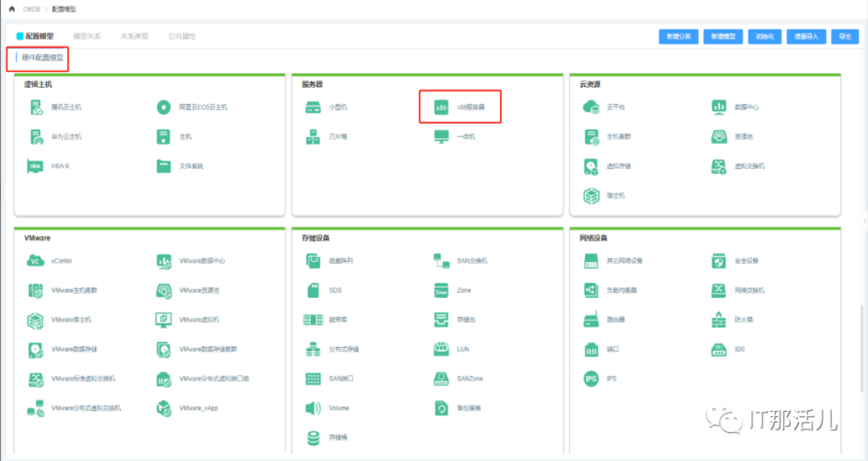The image size is (868, 461).
Task: Select the 文件系统 folder icon
Action: pyautogui.click(x=164, y=167)
